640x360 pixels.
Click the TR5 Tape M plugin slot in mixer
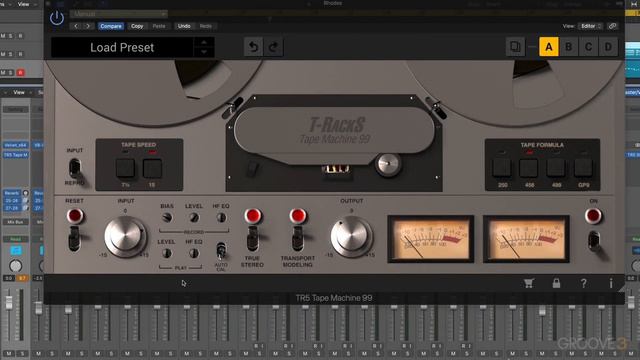tap(16, 155)
